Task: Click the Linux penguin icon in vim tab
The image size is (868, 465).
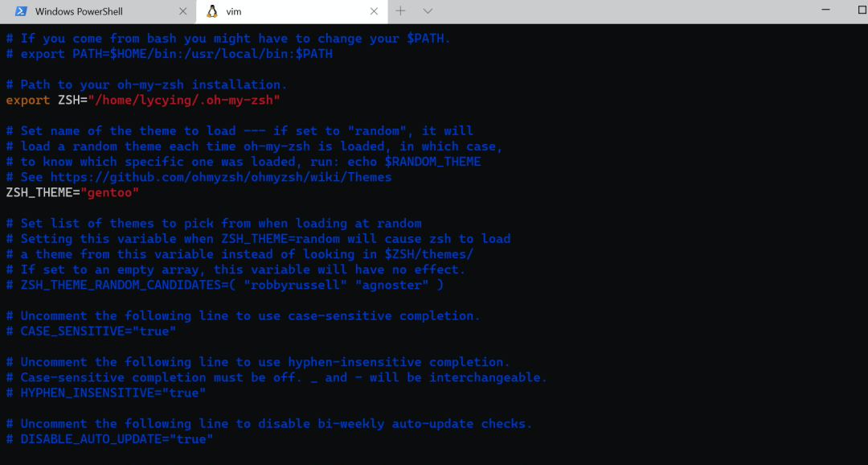Action: [x=212, y=11]
